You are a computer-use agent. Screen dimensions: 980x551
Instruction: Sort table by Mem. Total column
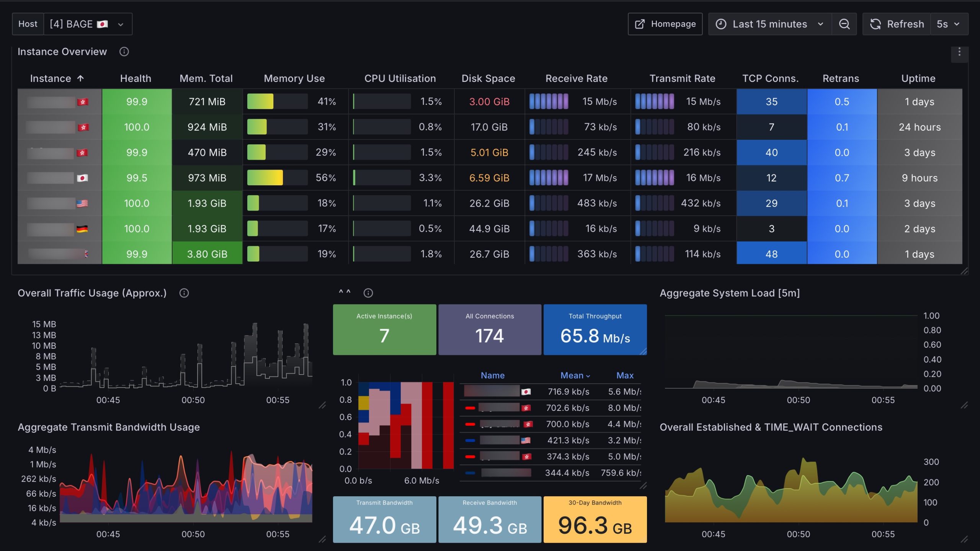[206, 78]
